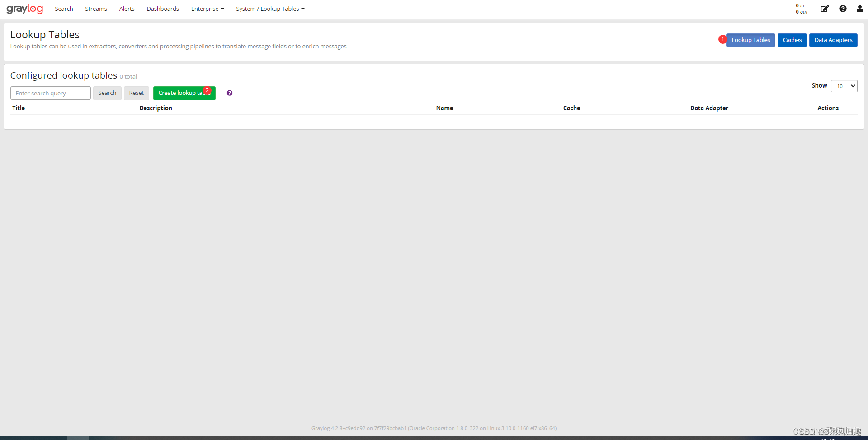868x440 pixels.
Task: Change the Show page size dropdown
Action: pos(844,86)
